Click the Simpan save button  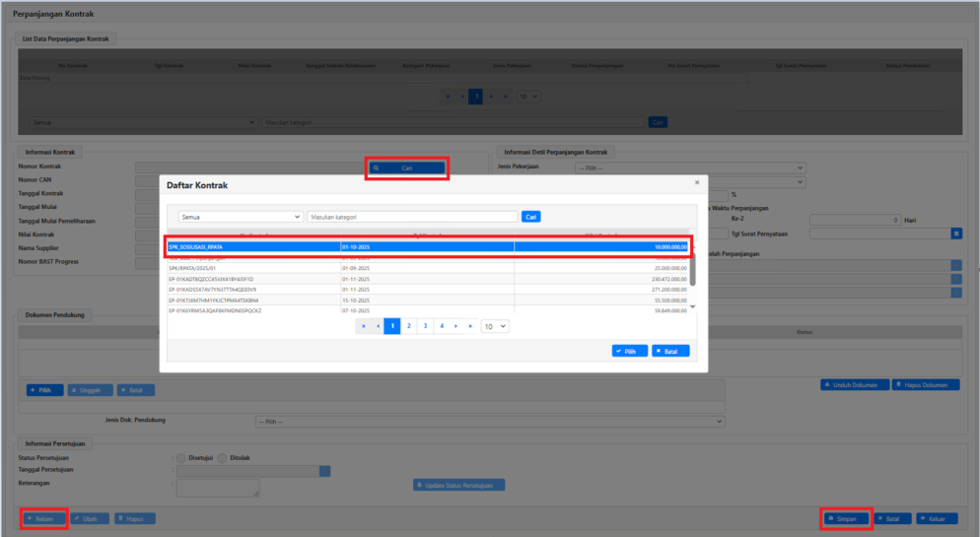point(846,518)
